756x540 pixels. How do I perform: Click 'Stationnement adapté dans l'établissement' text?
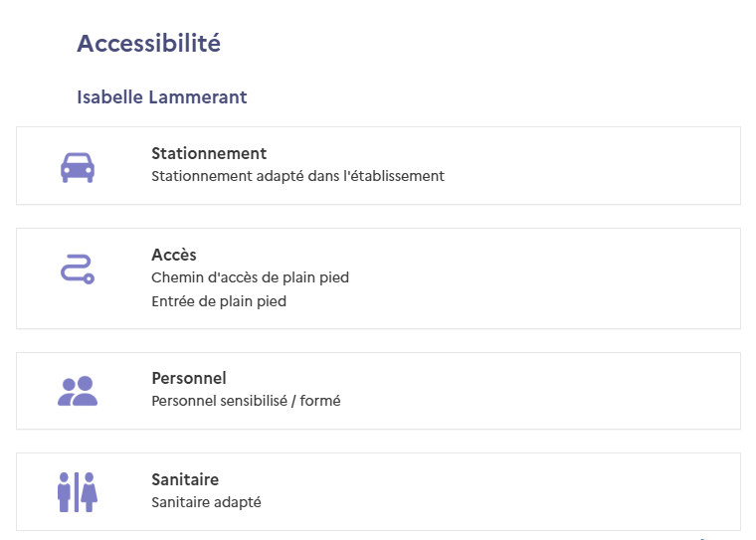point(298,176)
